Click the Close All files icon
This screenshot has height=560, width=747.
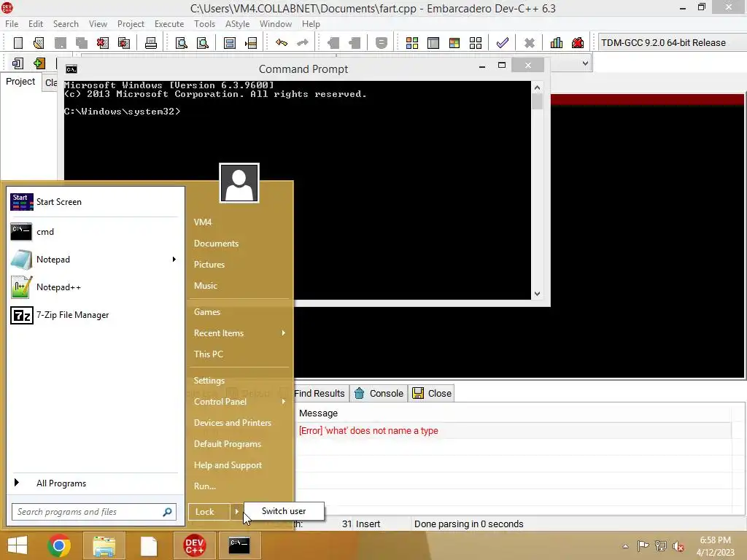[124, 43]
